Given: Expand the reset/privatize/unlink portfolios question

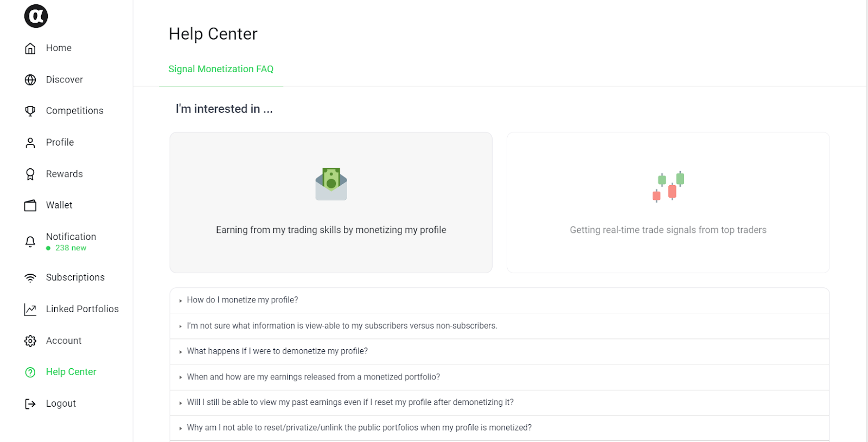Looking at the screenshot, I should [359, 428].
